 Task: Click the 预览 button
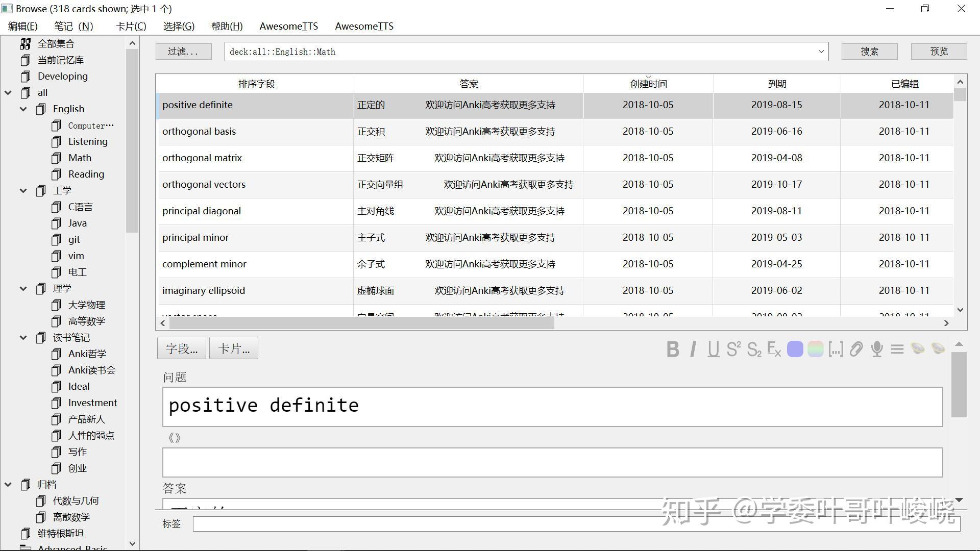[939, 52]
